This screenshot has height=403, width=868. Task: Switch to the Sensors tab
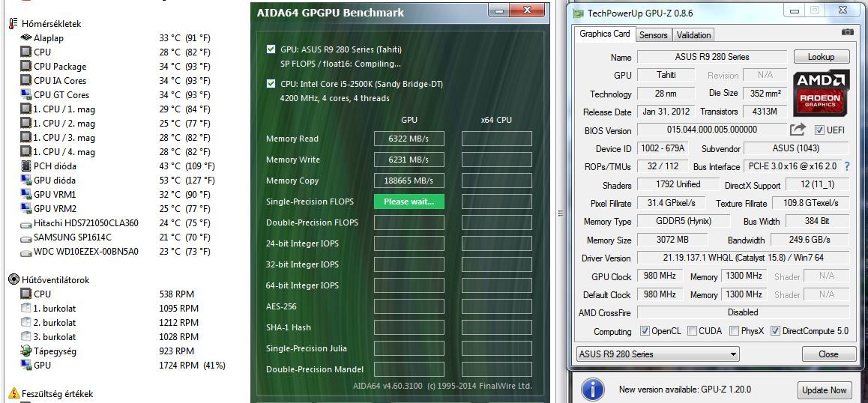tap(653, 35)
